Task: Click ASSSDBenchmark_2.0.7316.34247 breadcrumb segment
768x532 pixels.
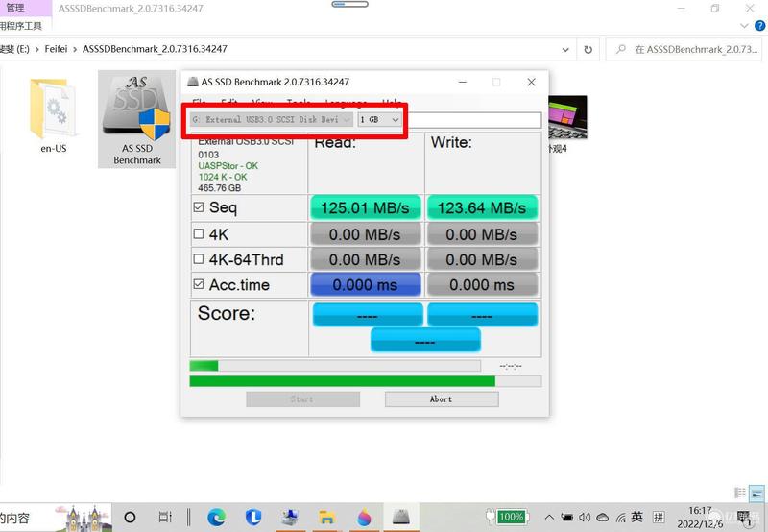Action: click(x=155, y=49)
